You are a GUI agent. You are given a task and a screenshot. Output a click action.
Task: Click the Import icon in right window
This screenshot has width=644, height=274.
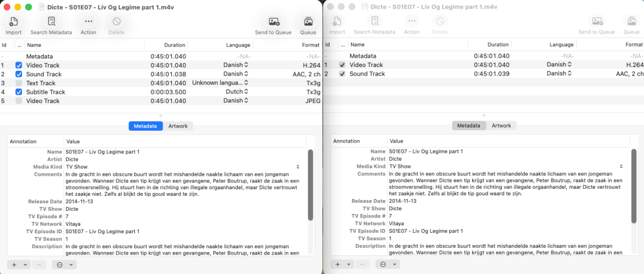(x=337, y=21)
